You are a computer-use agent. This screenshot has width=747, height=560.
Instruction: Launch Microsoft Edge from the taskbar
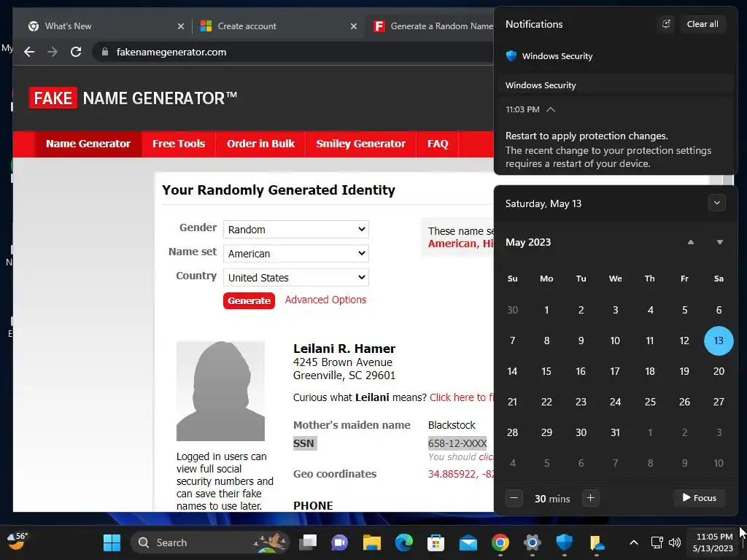404,542
